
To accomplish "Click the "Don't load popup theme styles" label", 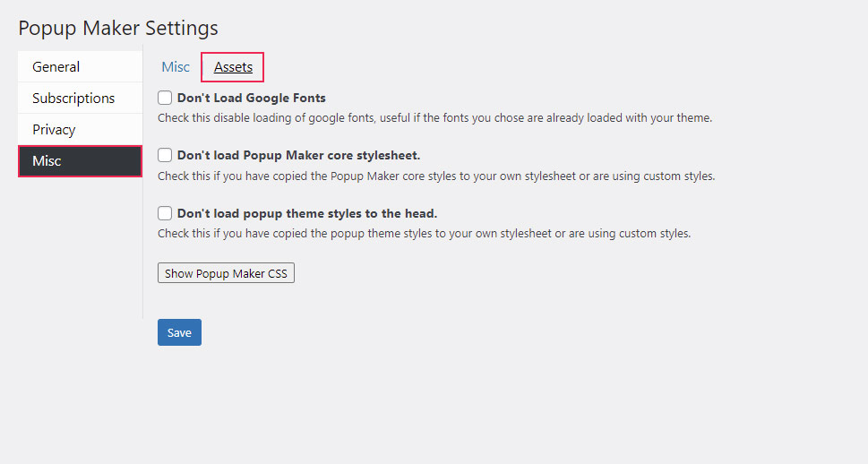I will point(307,213).
